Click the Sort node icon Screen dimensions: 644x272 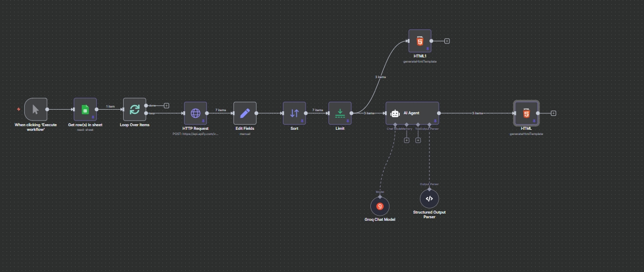coord(294,113)
